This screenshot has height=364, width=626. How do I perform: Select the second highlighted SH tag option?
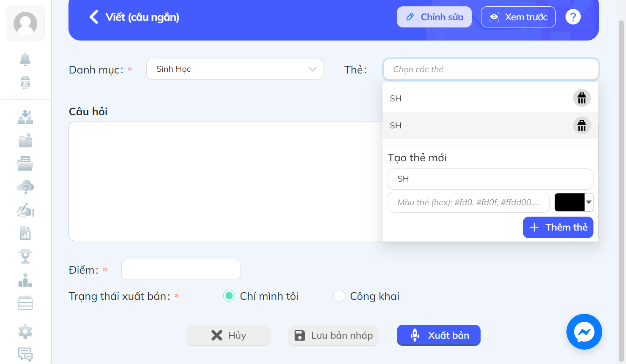[x=490, y=125]
